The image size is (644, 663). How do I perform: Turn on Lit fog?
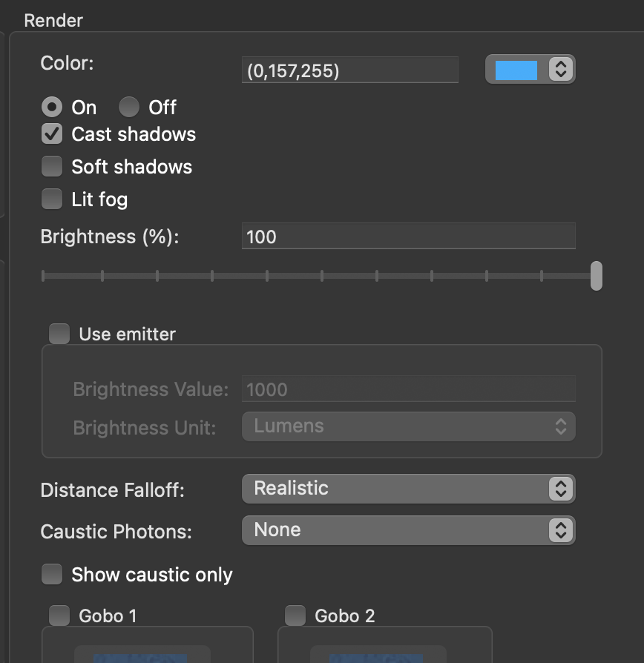click(x=51, y=199)
